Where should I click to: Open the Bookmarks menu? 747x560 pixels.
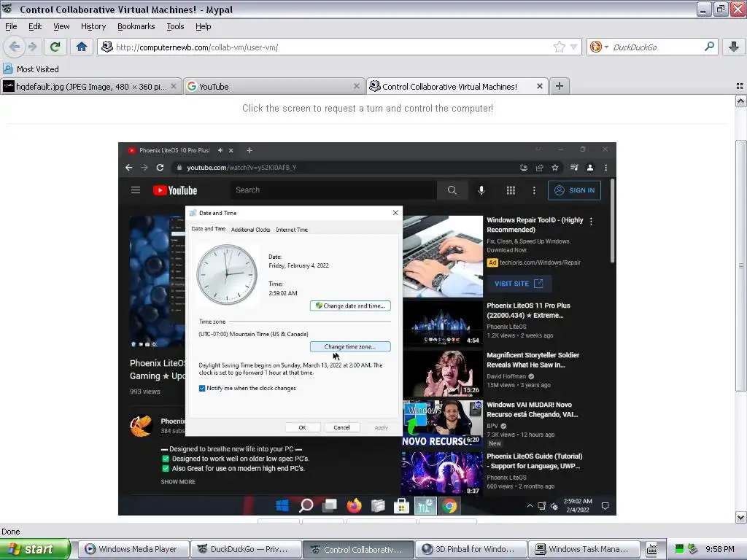(136, 26)
